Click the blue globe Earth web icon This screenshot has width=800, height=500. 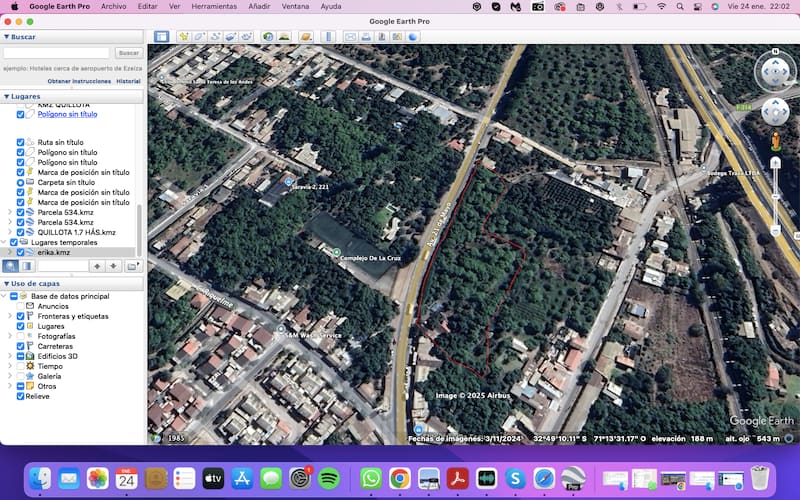point(413,37)
